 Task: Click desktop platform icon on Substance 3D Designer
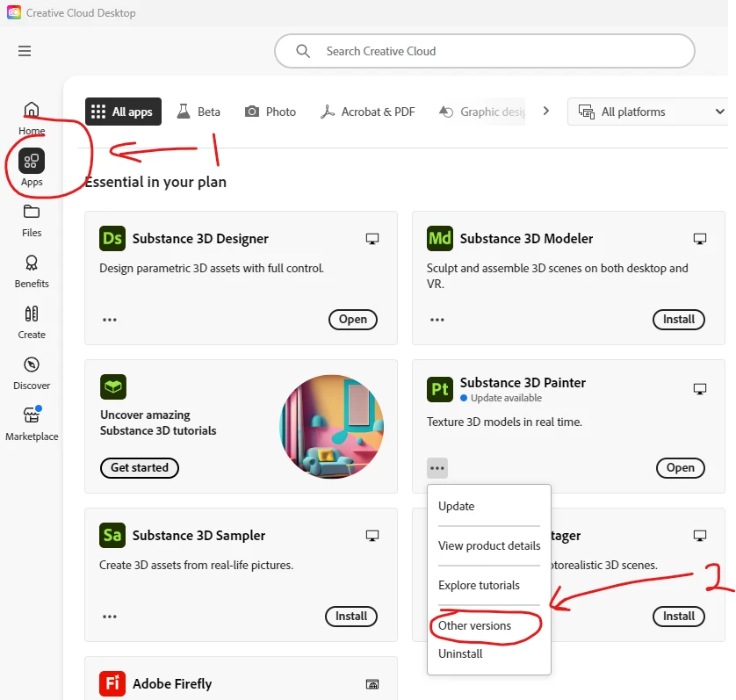coord(372,239)
